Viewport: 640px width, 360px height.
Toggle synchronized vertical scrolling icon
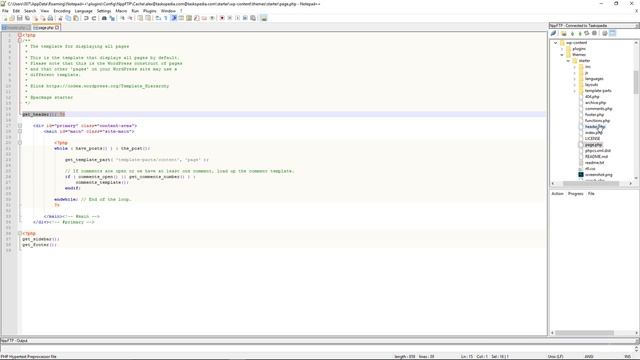click(x=140, y=18)
